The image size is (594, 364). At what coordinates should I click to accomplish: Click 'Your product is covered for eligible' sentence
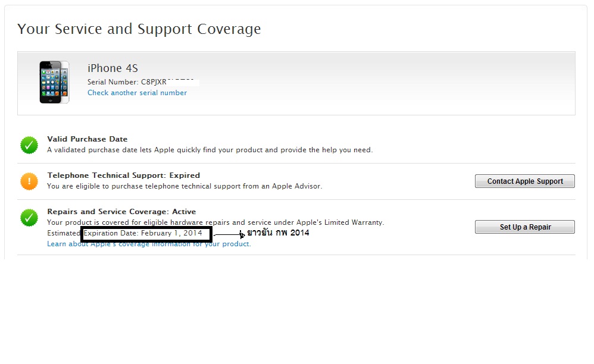[215, 222]
